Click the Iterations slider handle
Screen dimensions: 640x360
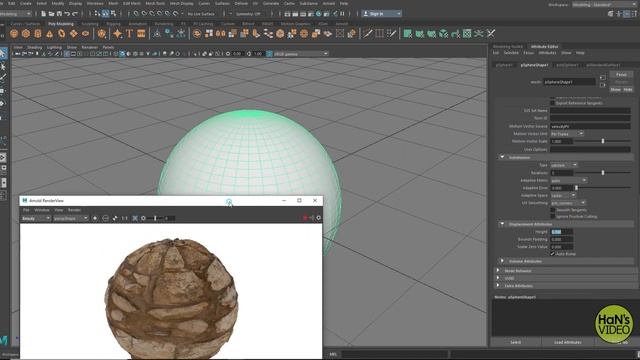pos(603,172)
